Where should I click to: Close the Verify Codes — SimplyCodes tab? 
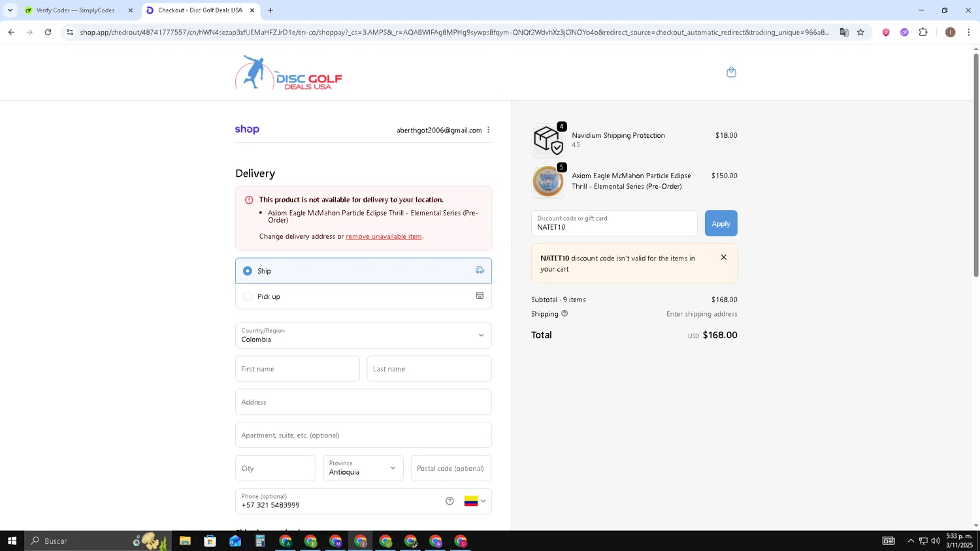(130, 10)
